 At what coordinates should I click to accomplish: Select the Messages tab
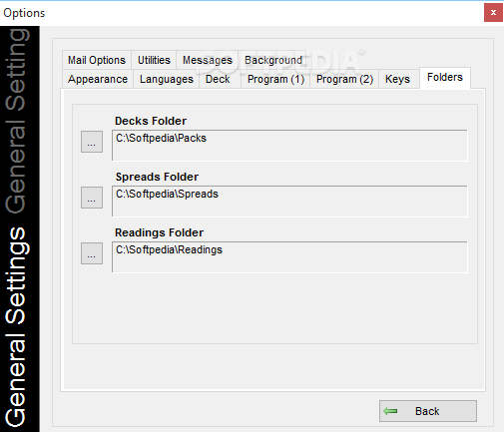click(x=208, y=60)
